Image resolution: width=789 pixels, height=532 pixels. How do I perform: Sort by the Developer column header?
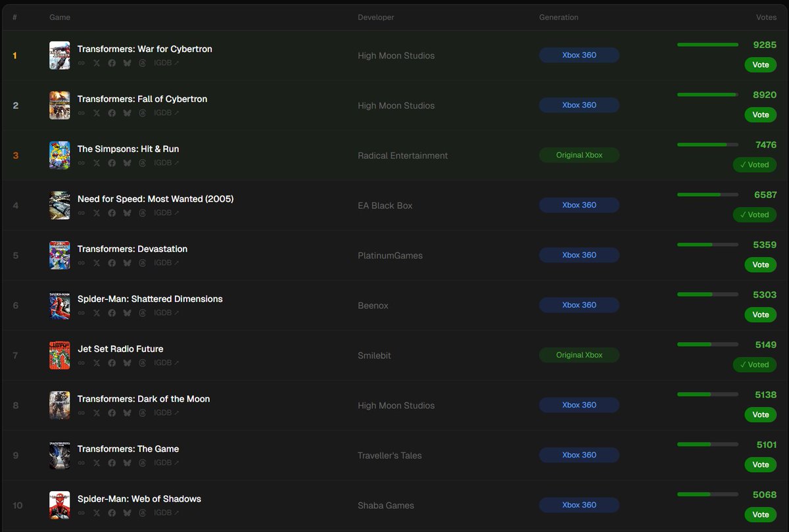376,17
